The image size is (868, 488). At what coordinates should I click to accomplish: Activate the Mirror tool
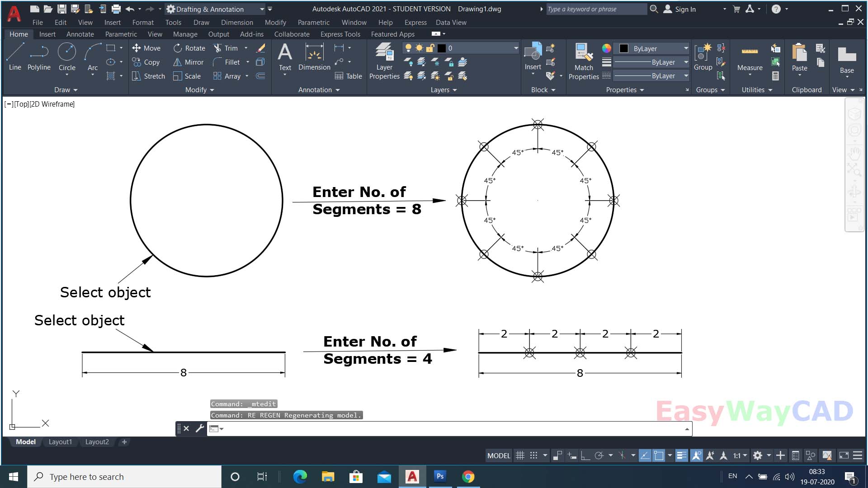(x=189, y=62)
